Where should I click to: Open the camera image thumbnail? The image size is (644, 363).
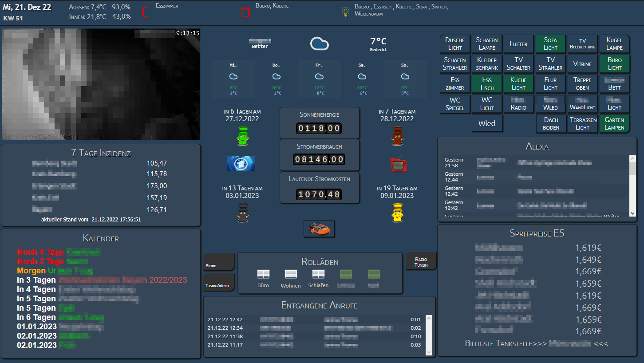click(x=101, y=84)
